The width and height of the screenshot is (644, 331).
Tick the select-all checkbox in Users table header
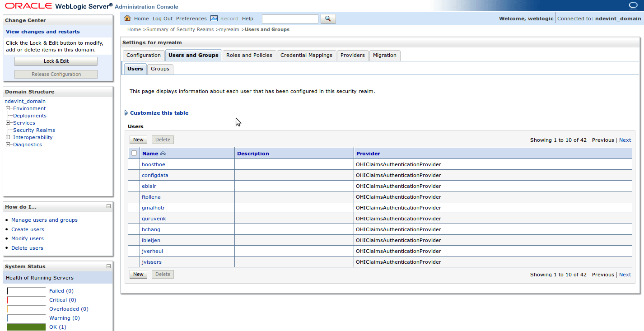[x=134, y=153]
